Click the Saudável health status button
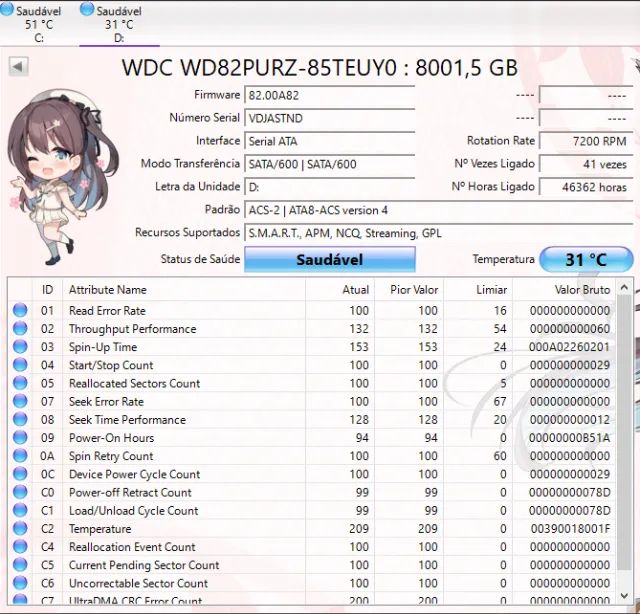Screen dimensions: 640x614 click(x=329, y=260)
